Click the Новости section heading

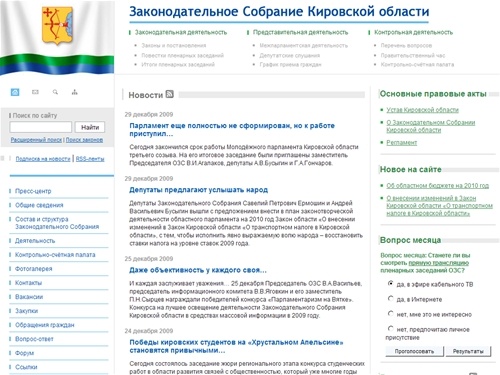pyautogui.click(x=146, y=95)
